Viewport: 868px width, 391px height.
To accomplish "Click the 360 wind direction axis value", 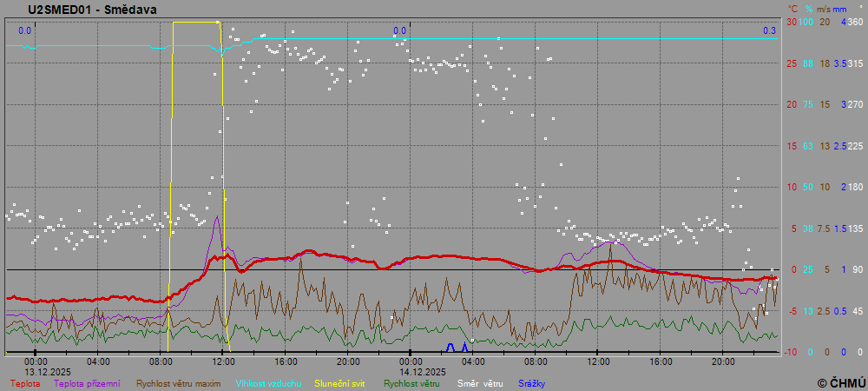I will 855,22.
